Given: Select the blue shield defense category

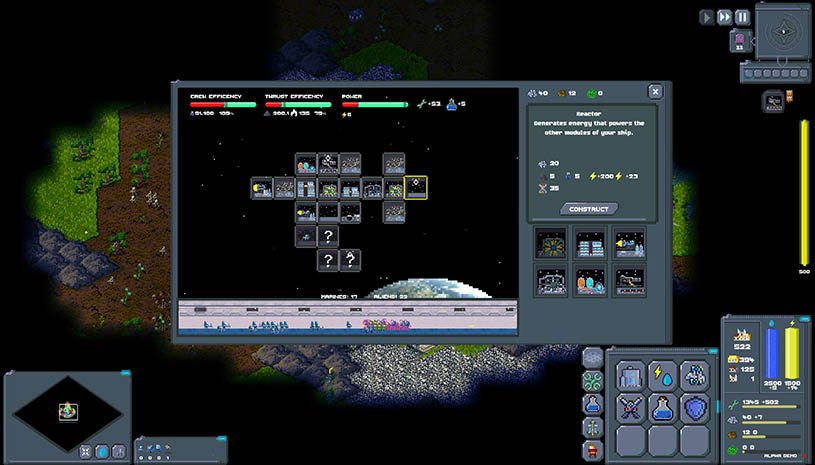Looking at the screenshot, I should pyautogui.click(x=696, y=408).
